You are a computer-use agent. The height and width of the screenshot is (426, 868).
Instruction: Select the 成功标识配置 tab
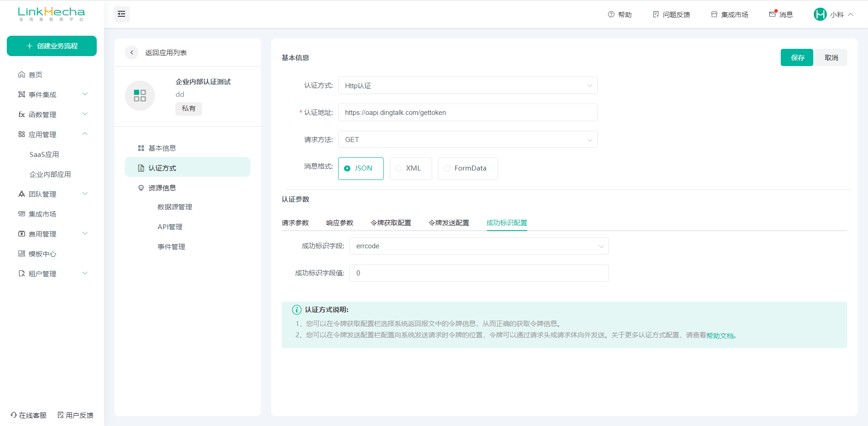click(x=507, y=223)
